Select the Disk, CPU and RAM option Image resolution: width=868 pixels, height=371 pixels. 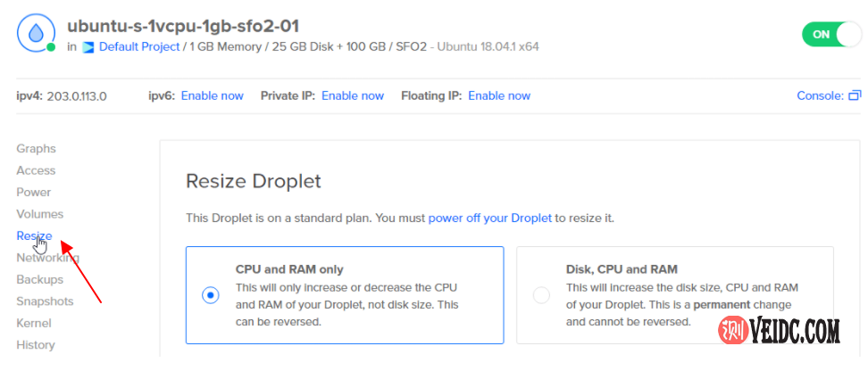[x=541, y=295]
